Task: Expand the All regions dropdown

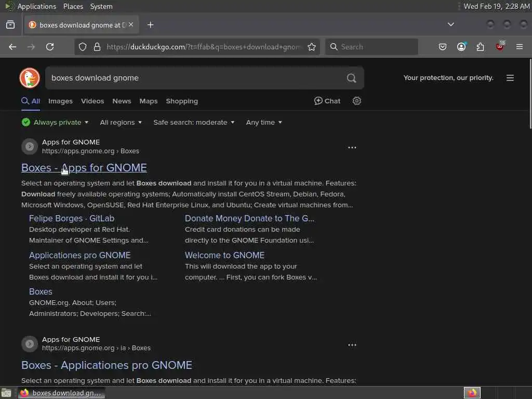Action: point(121,122)
